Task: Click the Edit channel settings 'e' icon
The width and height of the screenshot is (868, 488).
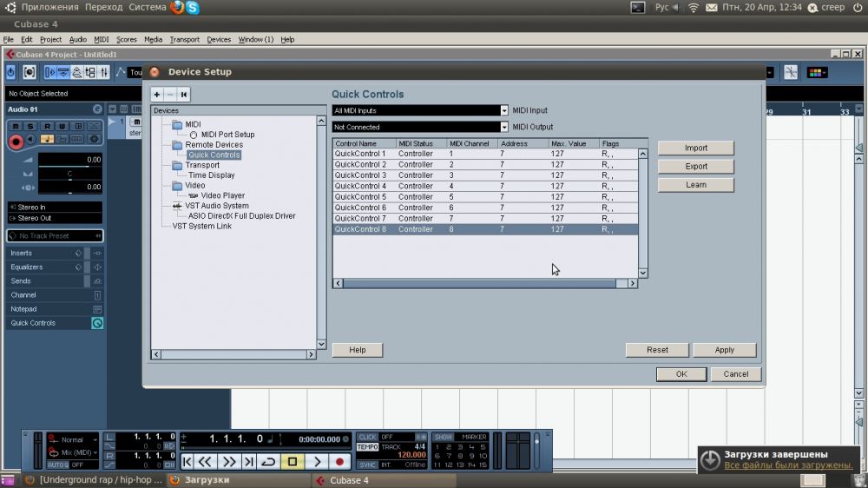Action: tap(97, 109)
